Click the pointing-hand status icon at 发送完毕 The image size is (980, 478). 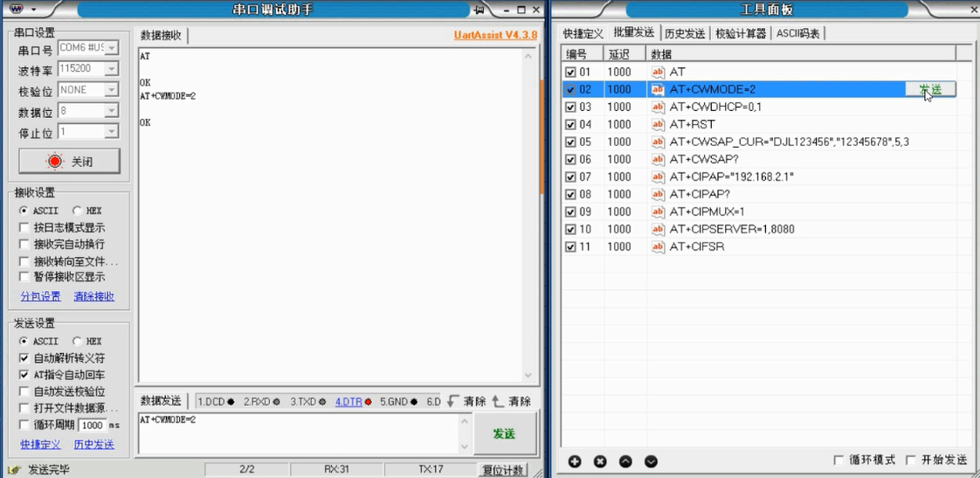click(x=12, y=469)
